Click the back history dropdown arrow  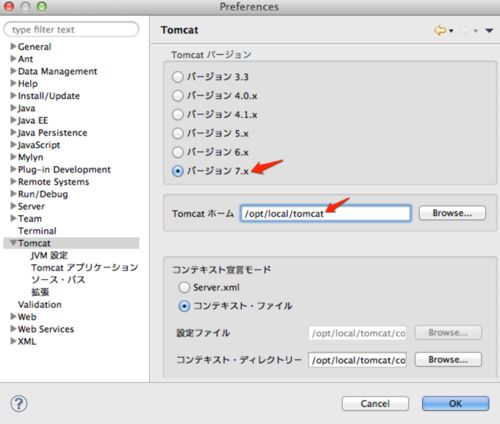(x=451, y=31)
